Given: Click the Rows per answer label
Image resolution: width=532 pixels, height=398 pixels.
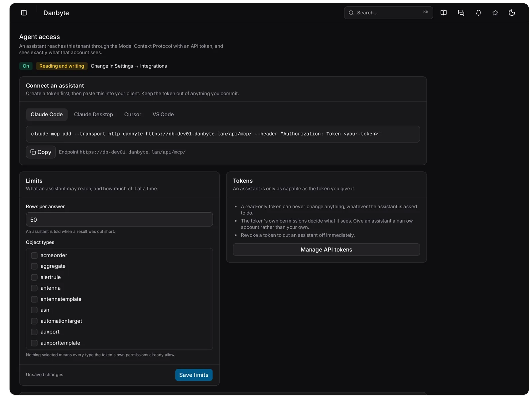Looking at the screenshot, I should [x=45, y=206].
